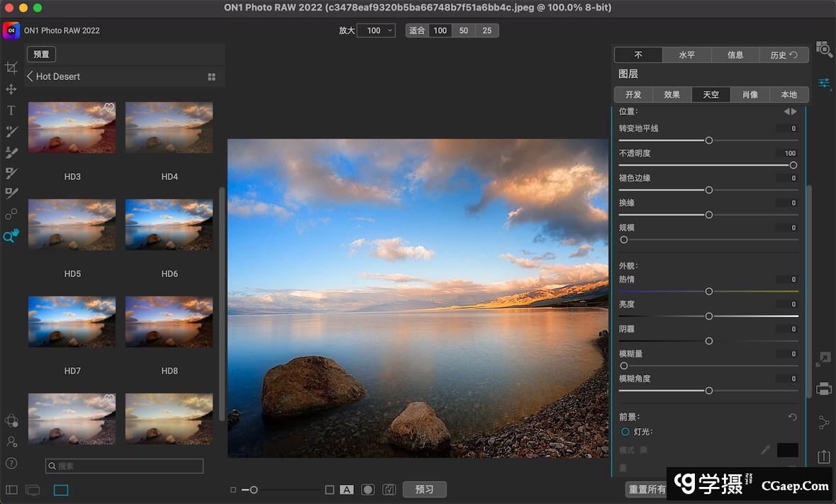Open the 放大 zoom percentage dropdown
The width and height of the screenshot is (836, 504).
[x=376, y=30]
